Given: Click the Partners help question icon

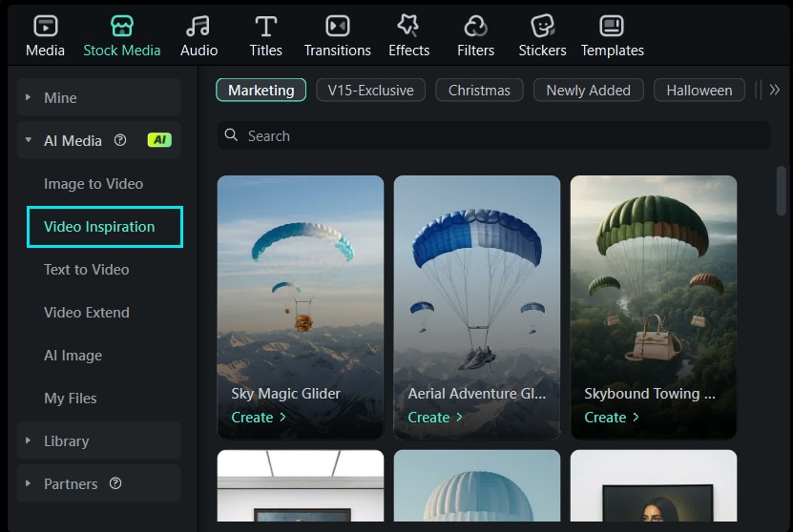Looking at the screenshot, I should (115, 483).
